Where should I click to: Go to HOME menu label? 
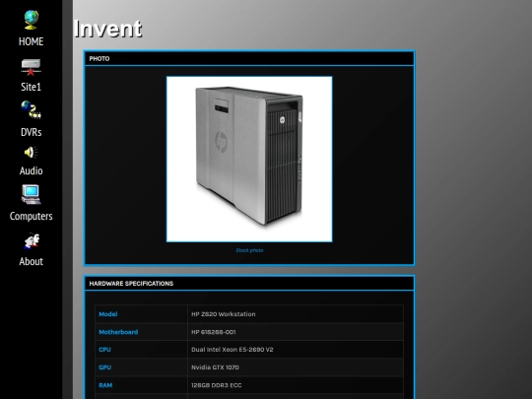(x=31, y=41)
